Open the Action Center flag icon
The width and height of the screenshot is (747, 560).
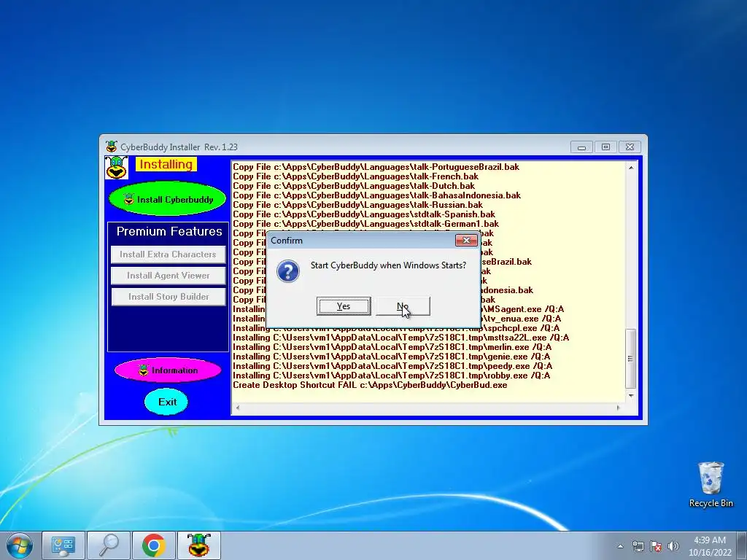pyautogui.click(x=656, y=546)
